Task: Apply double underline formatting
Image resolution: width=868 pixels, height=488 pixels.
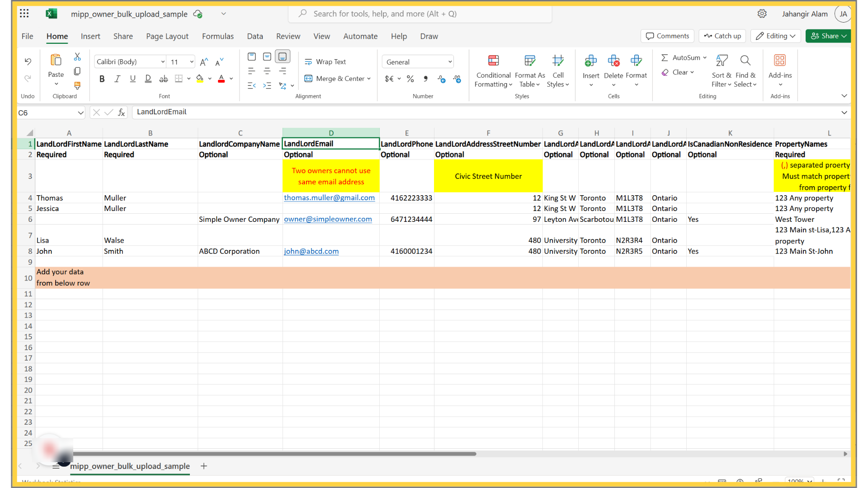Action: 148,79
